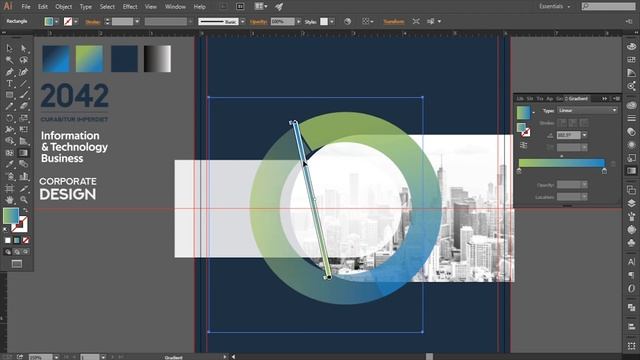Open the Gradient panel icon in right dock
Viewport: 640px width, 360px height.
pos(631,171)
